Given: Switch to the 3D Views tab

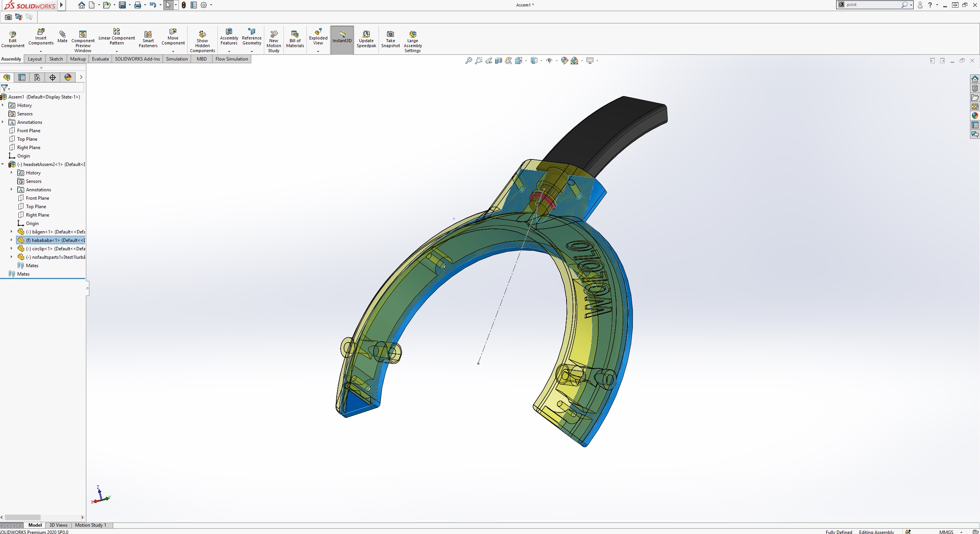Looking at the screenshot, I should tap(58, 525).
